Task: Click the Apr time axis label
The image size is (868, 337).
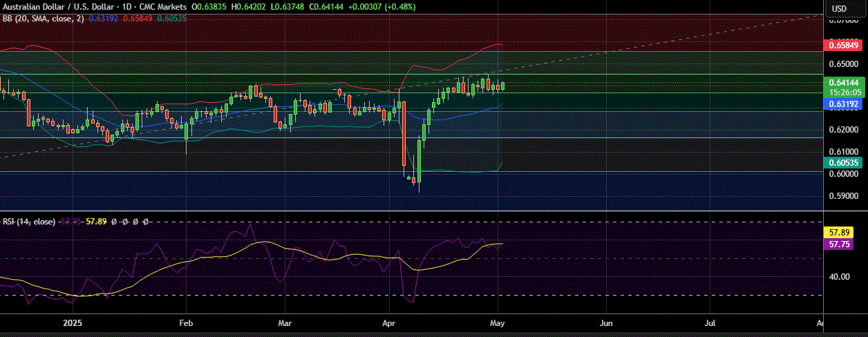Action: (x=389, y=322)
